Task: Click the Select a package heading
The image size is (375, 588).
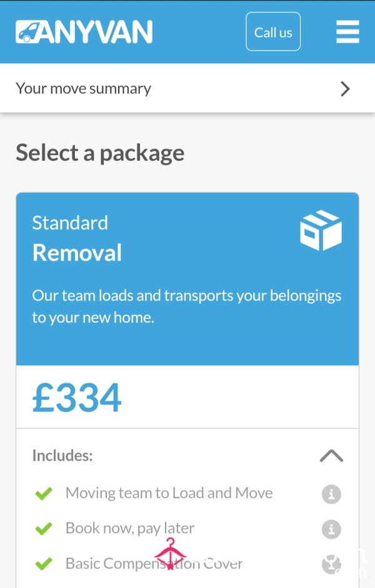Action: (x=100, y=153)
